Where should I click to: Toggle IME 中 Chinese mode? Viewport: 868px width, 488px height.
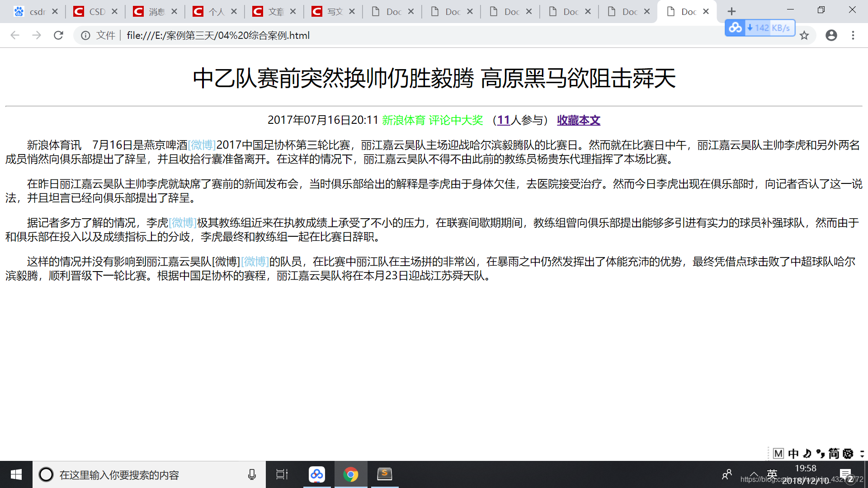click(793, 453)
